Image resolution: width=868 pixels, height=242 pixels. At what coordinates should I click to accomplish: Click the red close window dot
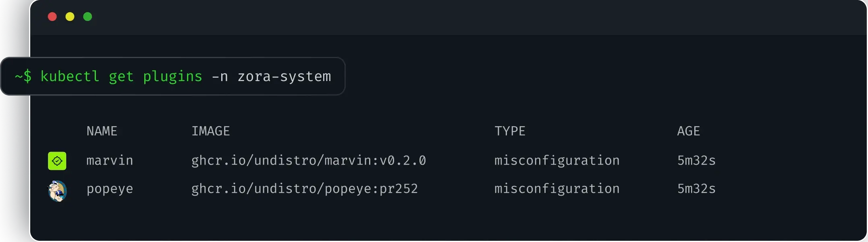[x=52, y=17]
